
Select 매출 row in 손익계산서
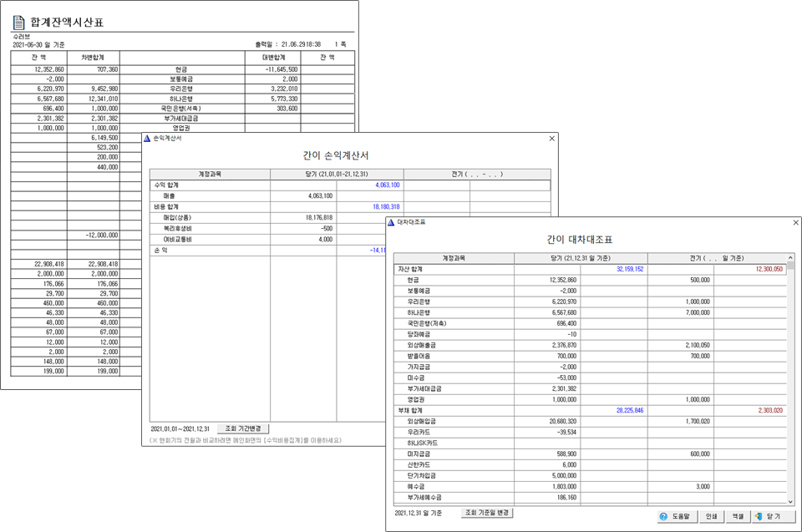pos(350,196)
